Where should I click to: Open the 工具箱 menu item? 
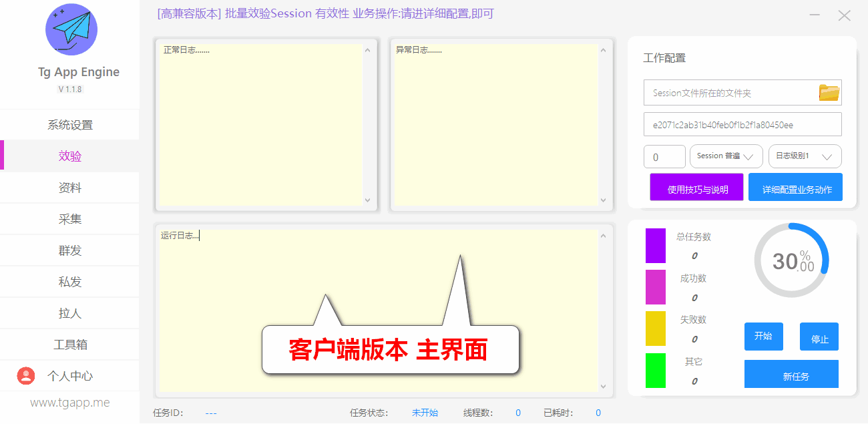(x=70, y=345)
